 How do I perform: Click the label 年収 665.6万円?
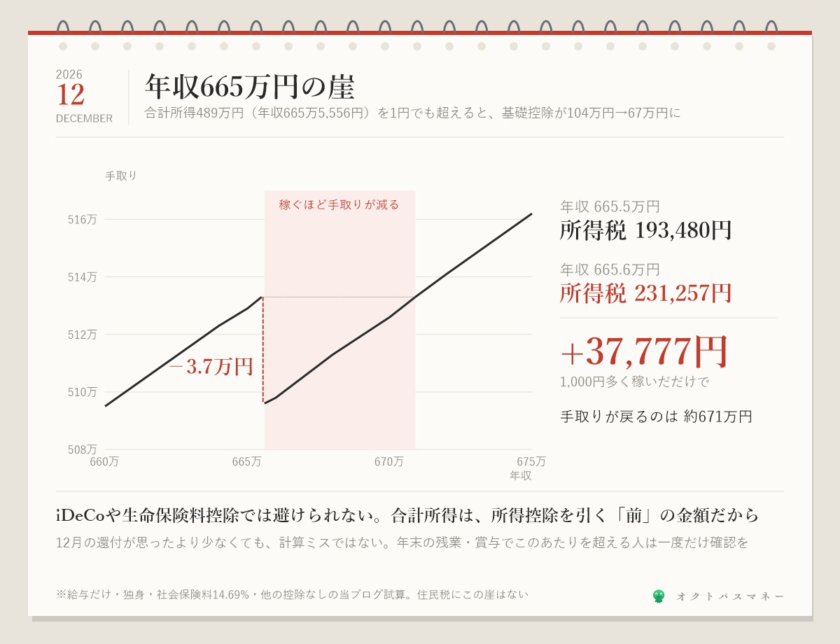(610, 269)
